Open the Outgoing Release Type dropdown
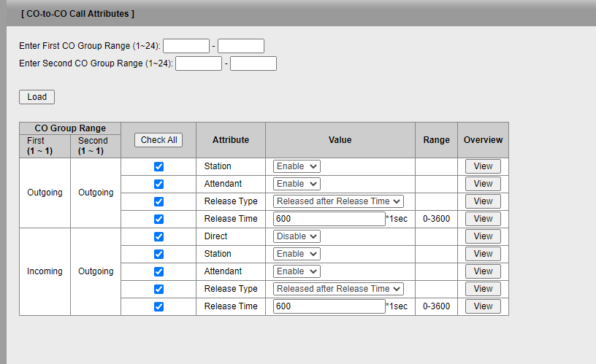The width and height of the screenshot is (596, 364). pyautogui.click(x=338, y=201)
